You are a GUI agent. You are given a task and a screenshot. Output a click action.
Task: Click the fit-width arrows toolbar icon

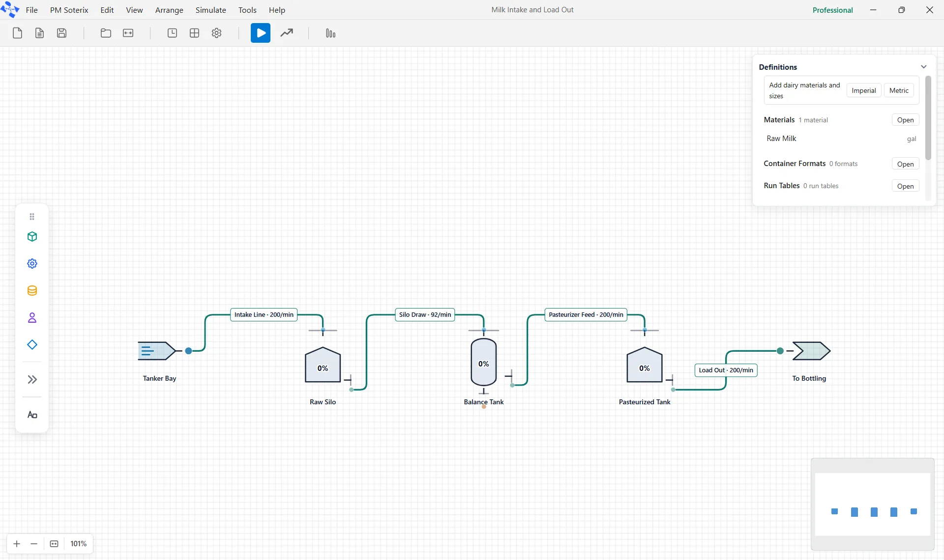128,33
